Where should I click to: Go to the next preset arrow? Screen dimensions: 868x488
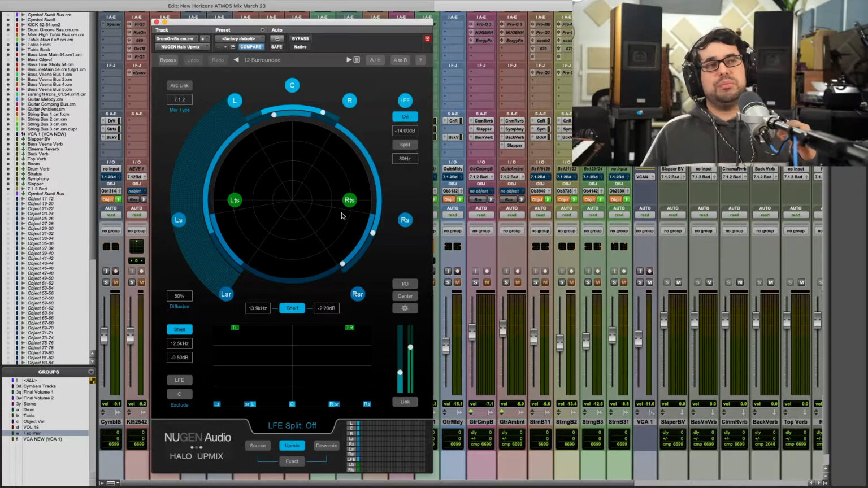349,60
